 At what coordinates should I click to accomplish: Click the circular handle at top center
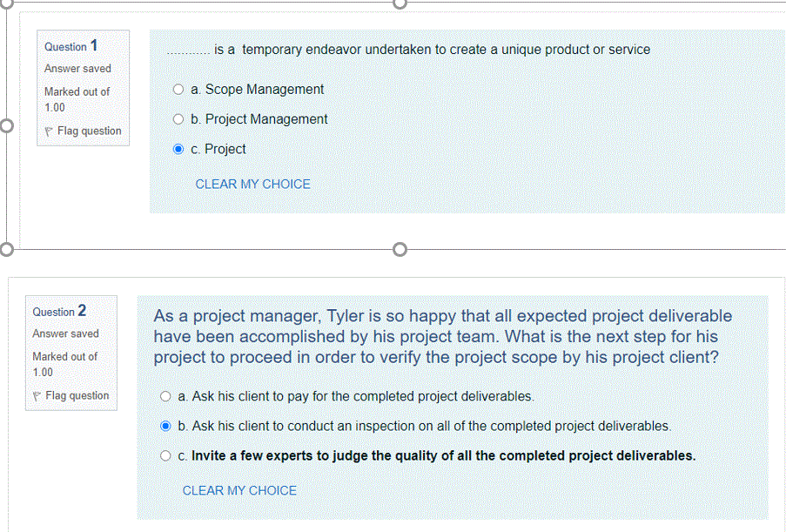(400, 4)
